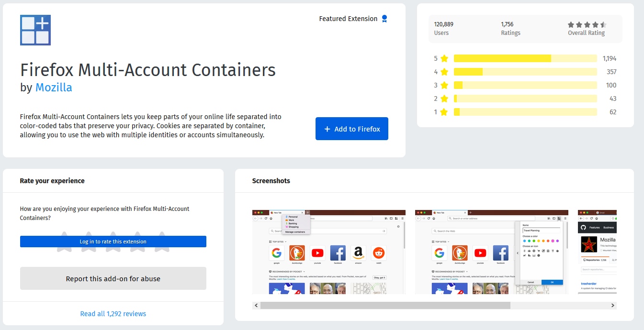Click the 5-star rating bar
Image resolution: width=644 pixels, height=330 pixels.
pyautogui.click(x=525, y=58)
